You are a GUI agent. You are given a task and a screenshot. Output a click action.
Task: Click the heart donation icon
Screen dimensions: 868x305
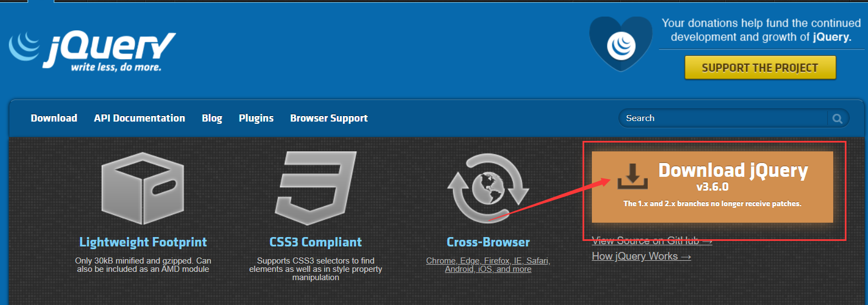pos(621,44)
